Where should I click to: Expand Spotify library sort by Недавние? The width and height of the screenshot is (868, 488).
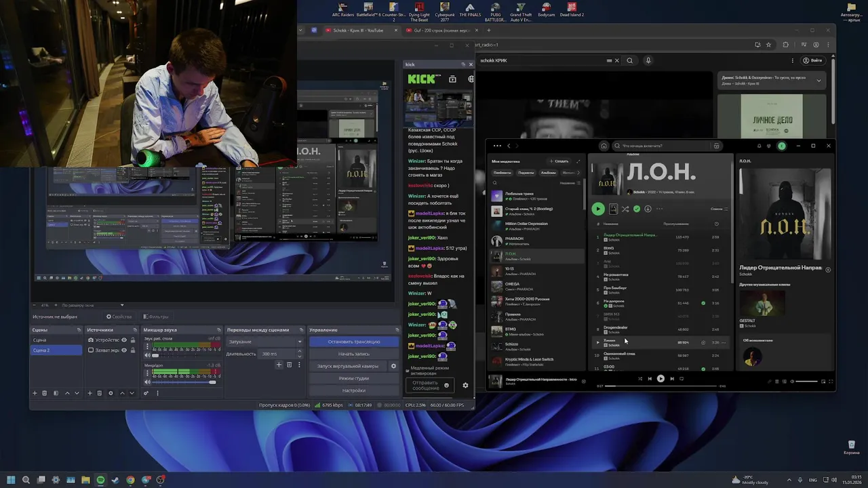(570, 183)
